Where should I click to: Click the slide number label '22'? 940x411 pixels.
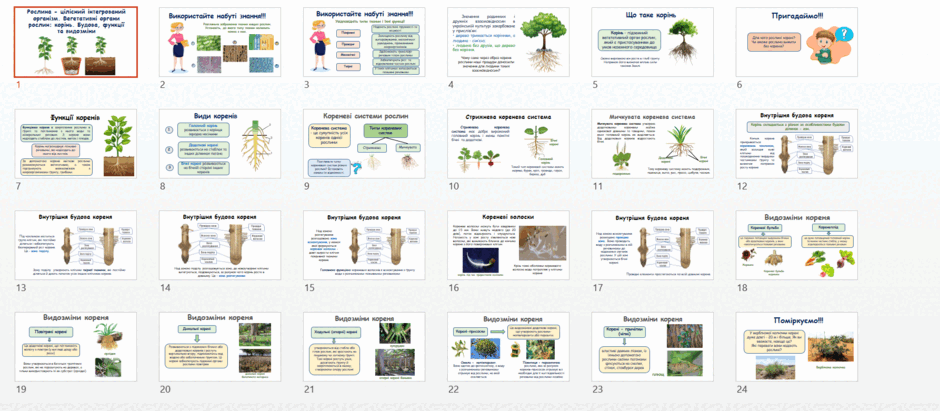[x=454, y=389]
